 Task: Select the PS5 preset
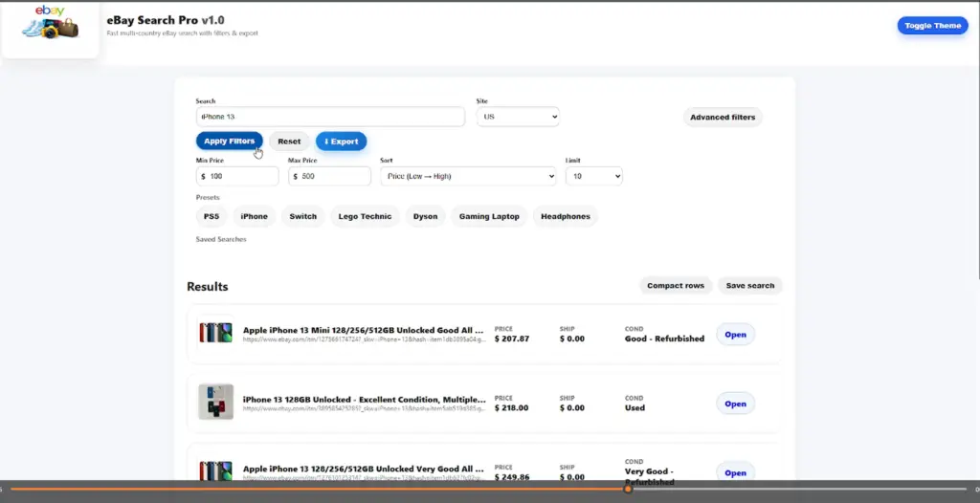(x=212, y=216)
